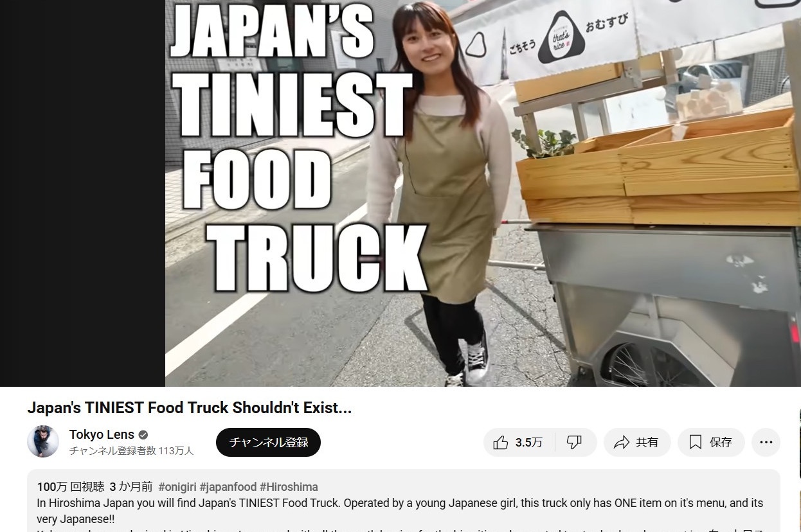This screenshot has width=801, height=532.
Task: Open the Tokyo Lens channel name link
Action: (102, 434)
